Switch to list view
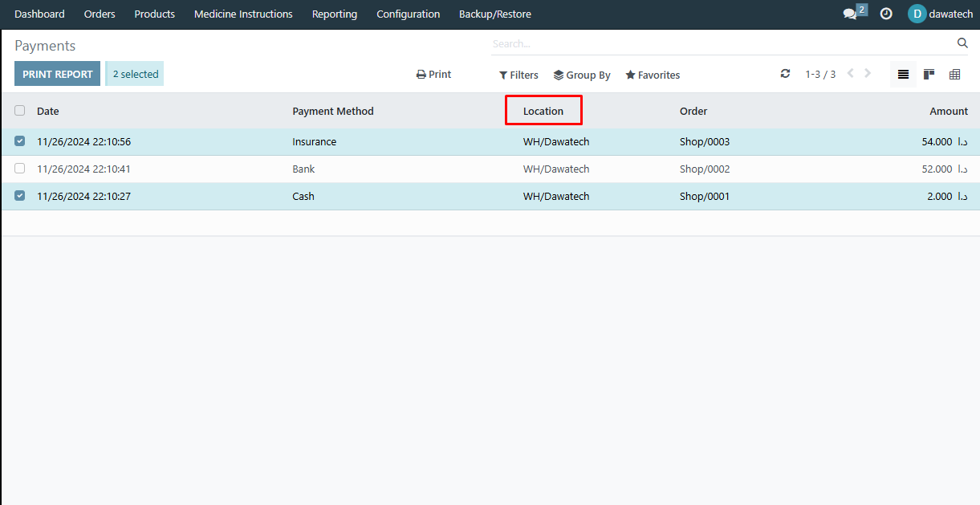980x505 pixels. (x=903, y=74)
